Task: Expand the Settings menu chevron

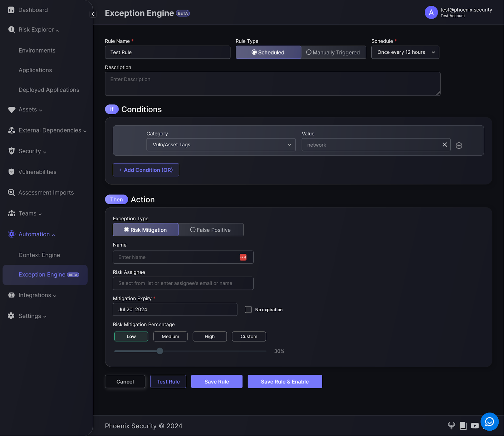Action: 45,317
